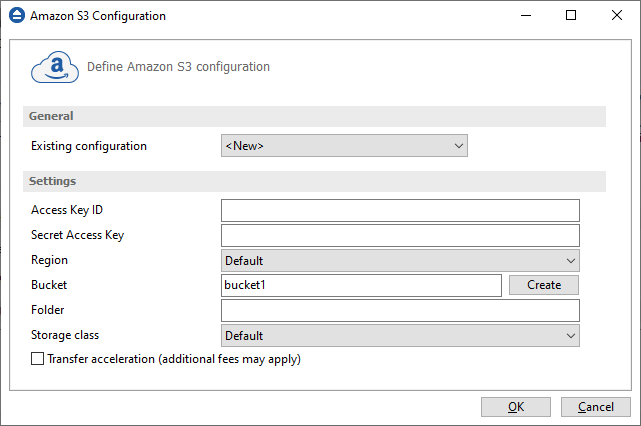
Task: Close the Amazon S3 Configuration dialog
Action: point(617,16)
